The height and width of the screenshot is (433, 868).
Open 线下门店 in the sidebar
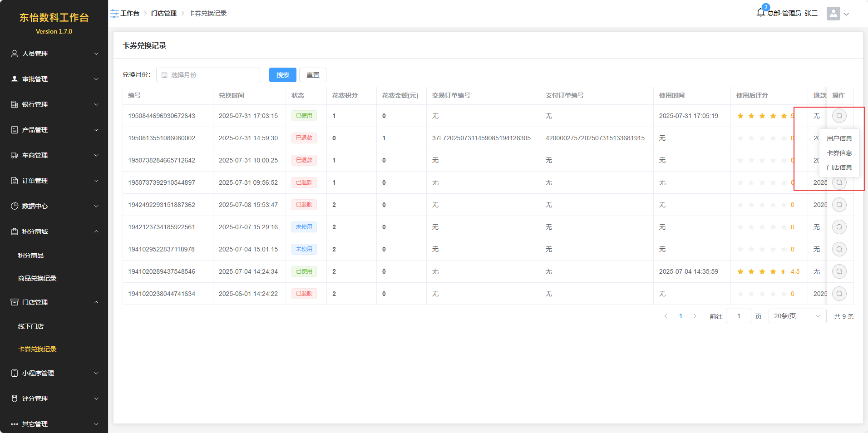point(31,326)
